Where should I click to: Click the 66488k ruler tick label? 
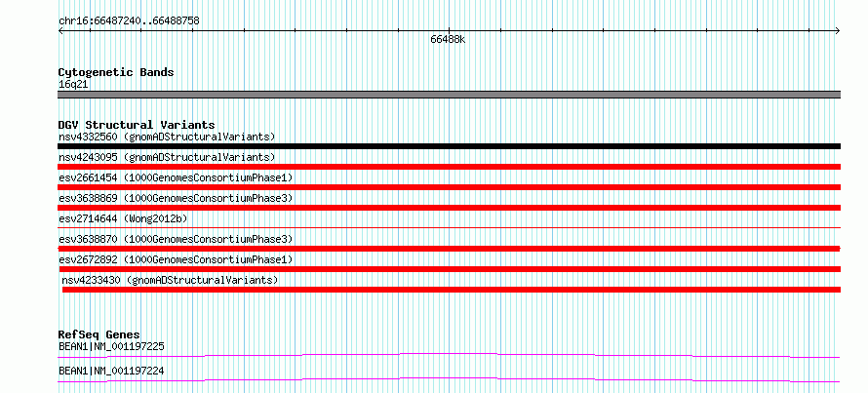[x=448, y=40]
